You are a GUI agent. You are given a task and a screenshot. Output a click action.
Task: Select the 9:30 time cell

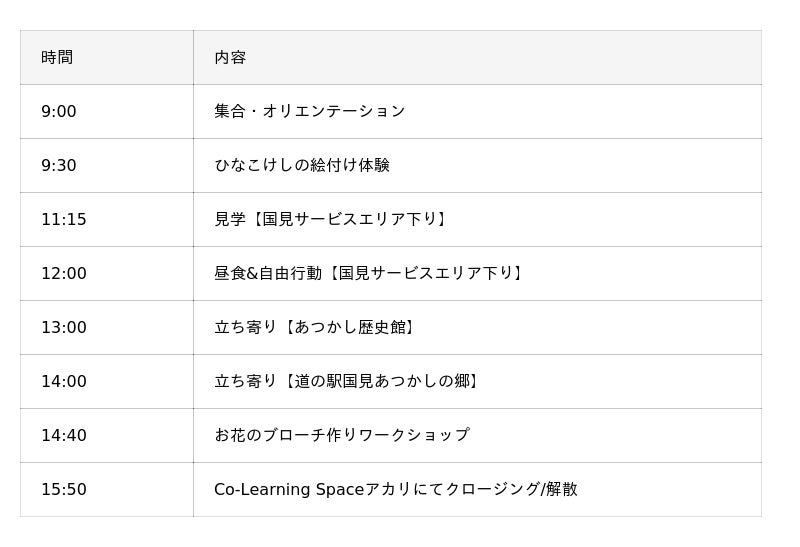(59, 166)
